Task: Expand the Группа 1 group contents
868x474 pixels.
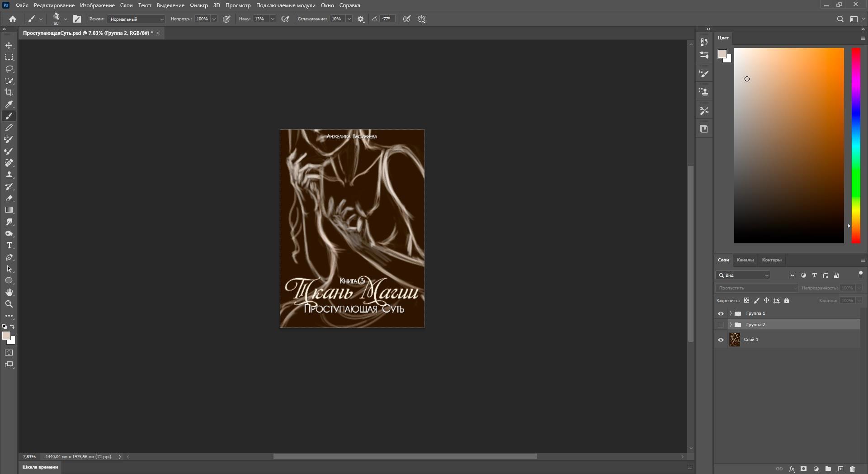Action: point(731,313)
